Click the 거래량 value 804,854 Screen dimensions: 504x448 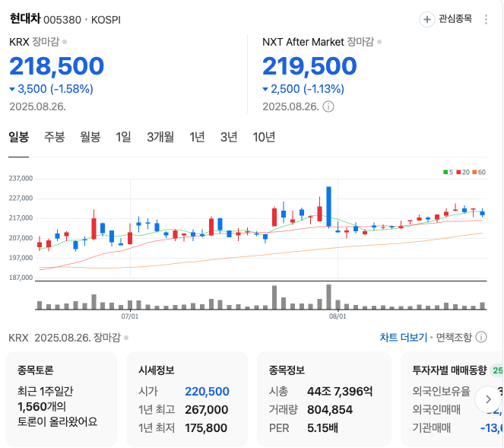(x=330, y=410)
